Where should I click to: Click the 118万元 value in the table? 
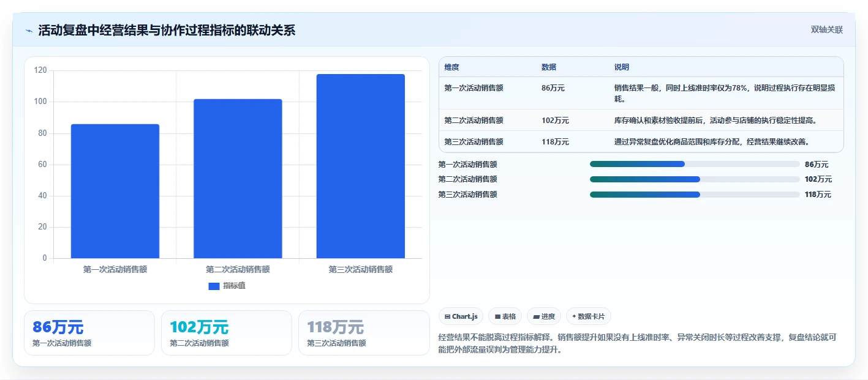tap(555, 142)
